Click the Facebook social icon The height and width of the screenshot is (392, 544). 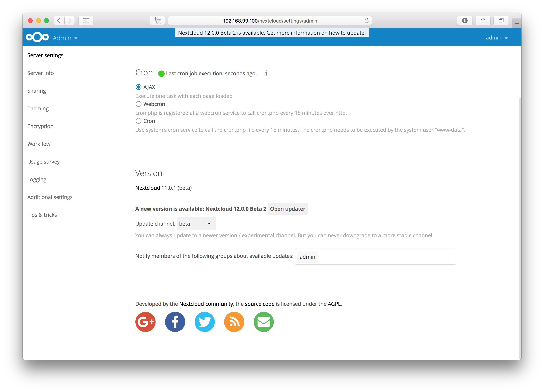(x=175, y=322)
